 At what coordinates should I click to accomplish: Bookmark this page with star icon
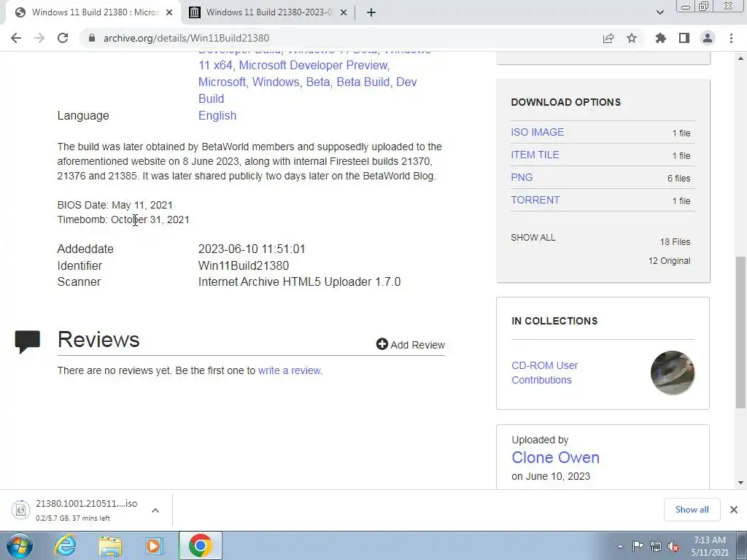click(632, 38)
